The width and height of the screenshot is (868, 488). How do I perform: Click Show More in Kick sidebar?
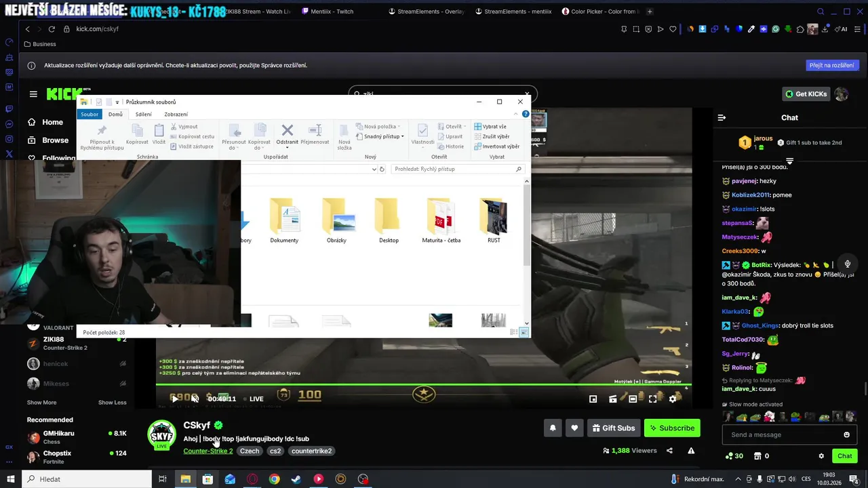coord(41,403)
